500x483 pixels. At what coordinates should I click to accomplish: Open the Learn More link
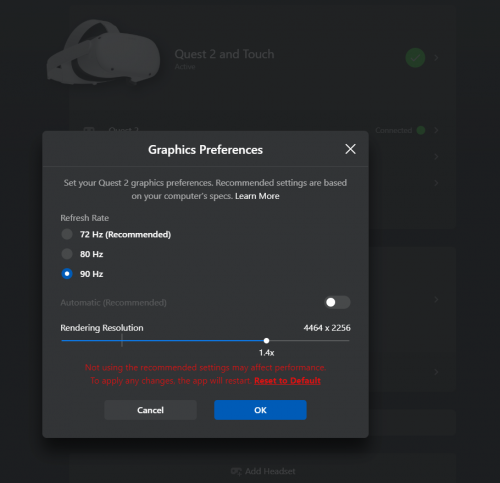[257, 196]
